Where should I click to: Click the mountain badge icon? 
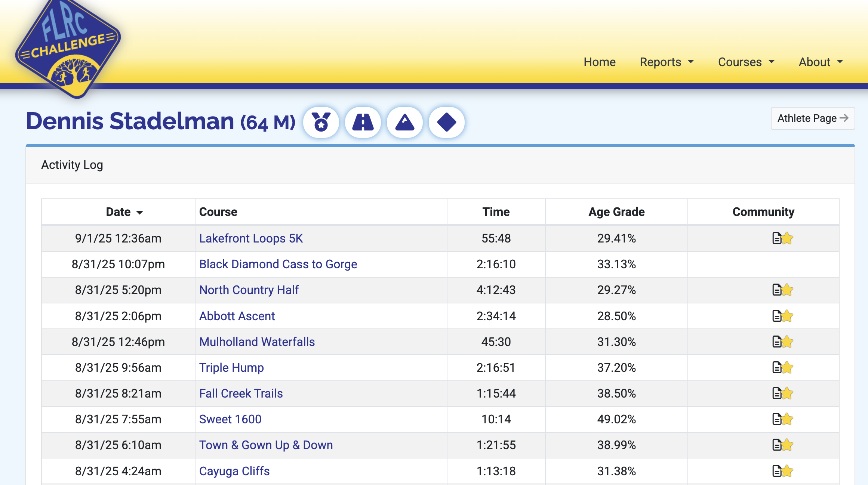(405, 122)
